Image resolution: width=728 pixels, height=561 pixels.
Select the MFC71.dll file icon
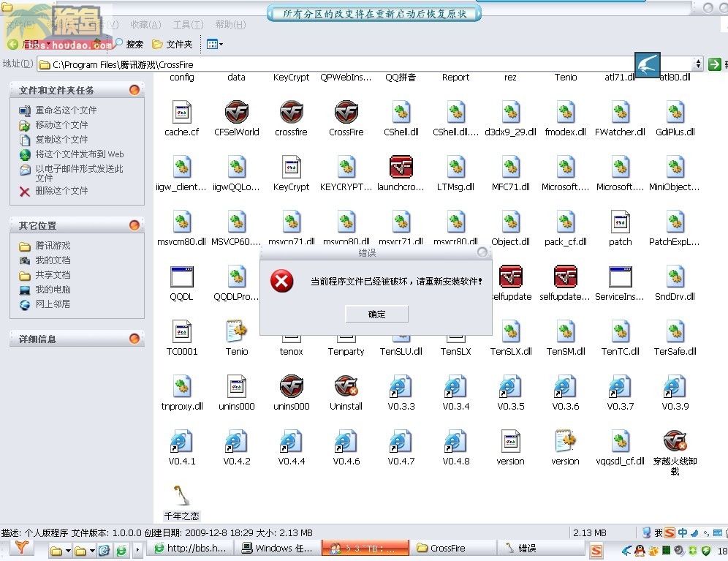click(x=511, y=167)
